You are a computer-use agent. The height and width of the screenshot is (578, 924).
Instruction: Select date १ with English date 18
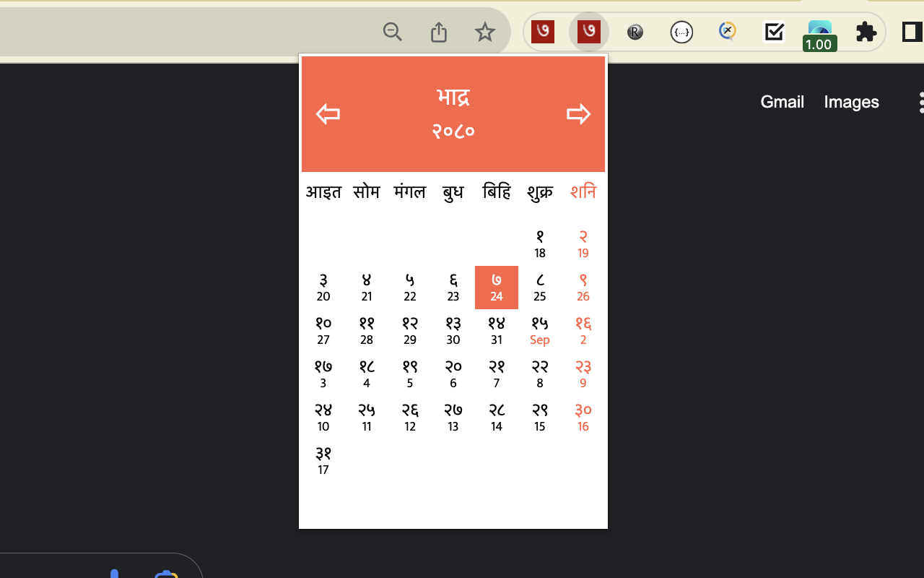(540, 244)
